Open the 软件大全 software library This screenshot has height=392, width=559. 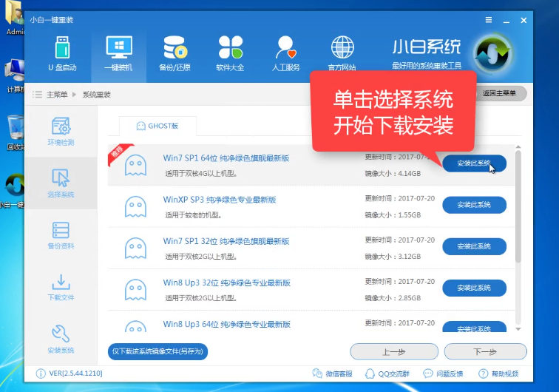click(x=230, y=53)
